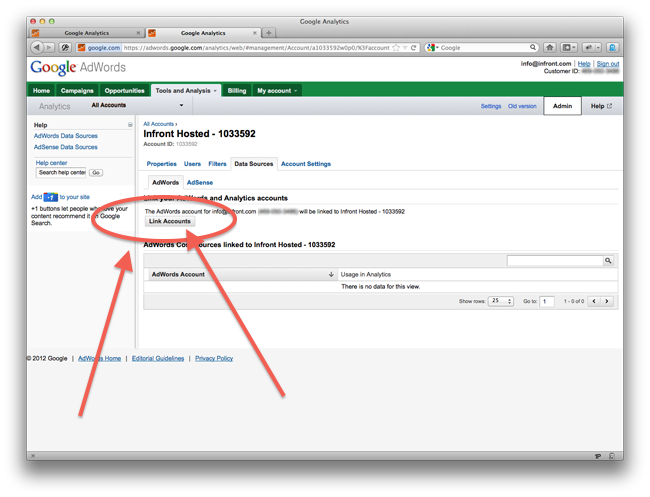The height and width of the screenshot is (497, 650).
Task: Open the developer tools icon beside navigation arrows
Action: (x=65, y=48)
